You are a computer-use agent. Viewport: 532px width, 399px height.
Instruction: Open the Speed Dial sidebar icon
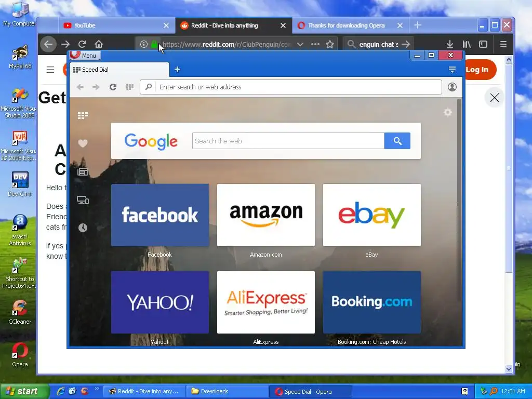point(83,116)
